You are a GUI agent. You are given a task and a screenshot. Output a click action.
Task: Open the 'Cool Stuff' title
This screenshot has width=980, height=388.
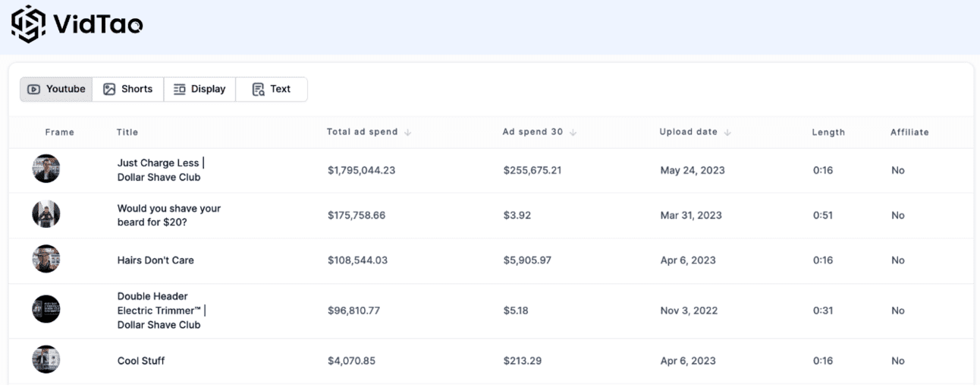click(x=141, y=361)
